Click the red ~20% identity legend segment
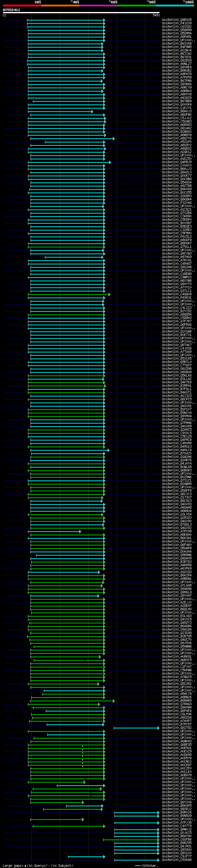The width and height of the screenshot is (197, 868). pos(22,6)
